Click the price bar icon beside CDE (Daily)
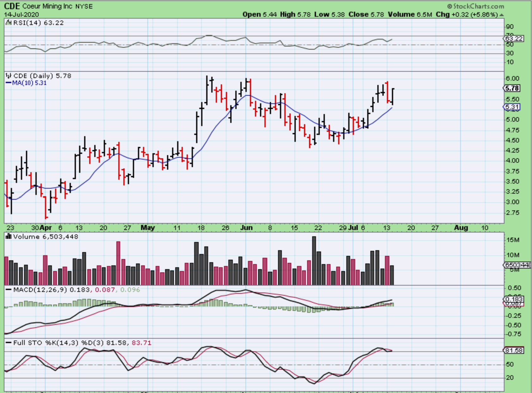Viewport: 532px width, 393px height. coord(9,76)
